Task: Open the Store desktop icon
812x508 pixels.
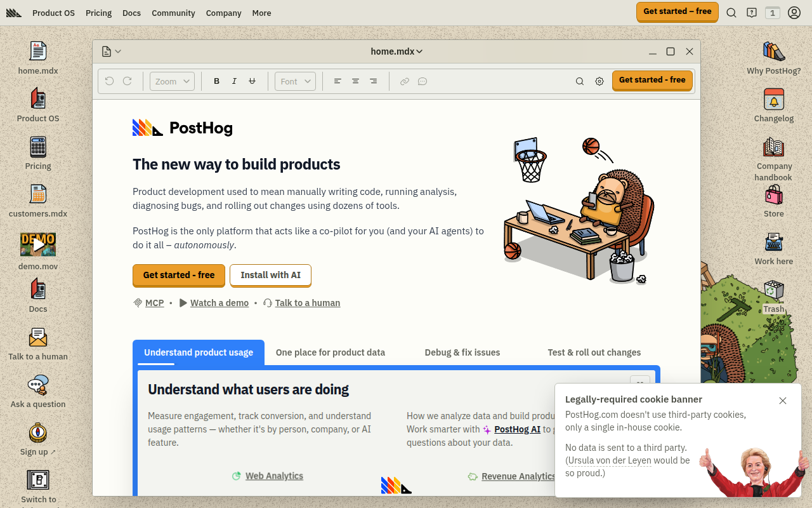Action: 774,201
